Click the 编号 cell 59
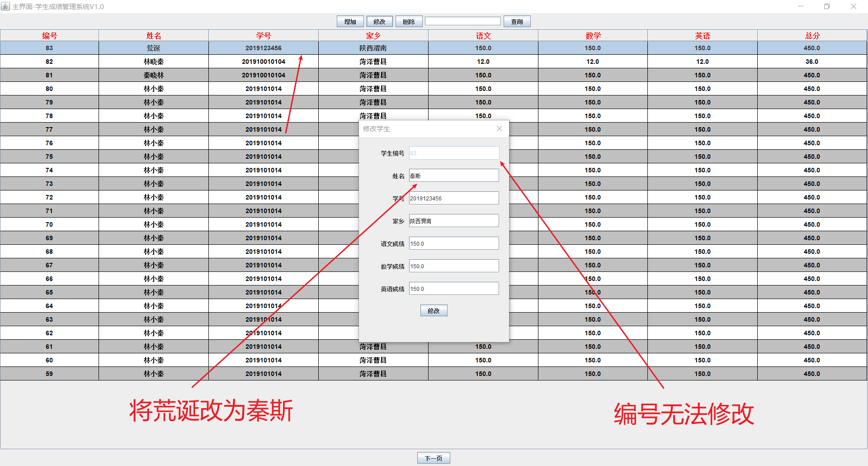868x466 pixels. coord(49,374)
